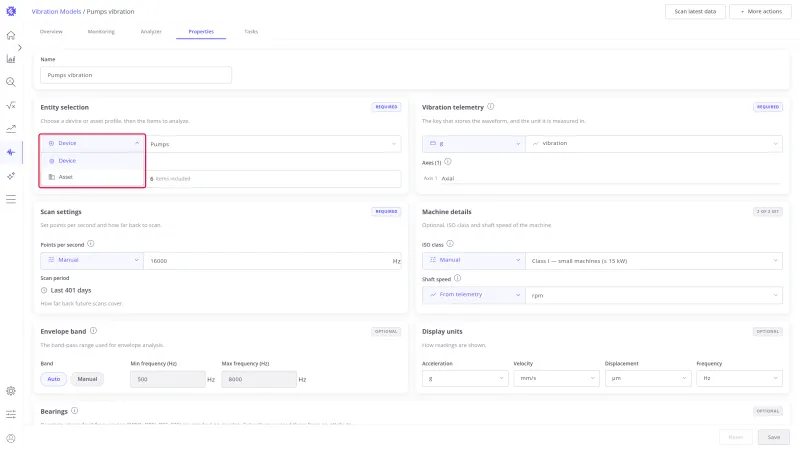Select the Properties tab
Screen dimensions: 800x450
tap(201, 32)
